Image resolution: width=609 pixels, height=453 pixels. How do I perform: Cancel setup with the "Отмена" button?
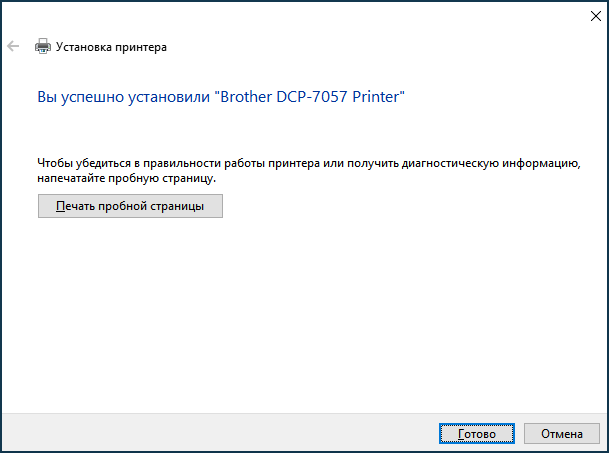(562, 433)
